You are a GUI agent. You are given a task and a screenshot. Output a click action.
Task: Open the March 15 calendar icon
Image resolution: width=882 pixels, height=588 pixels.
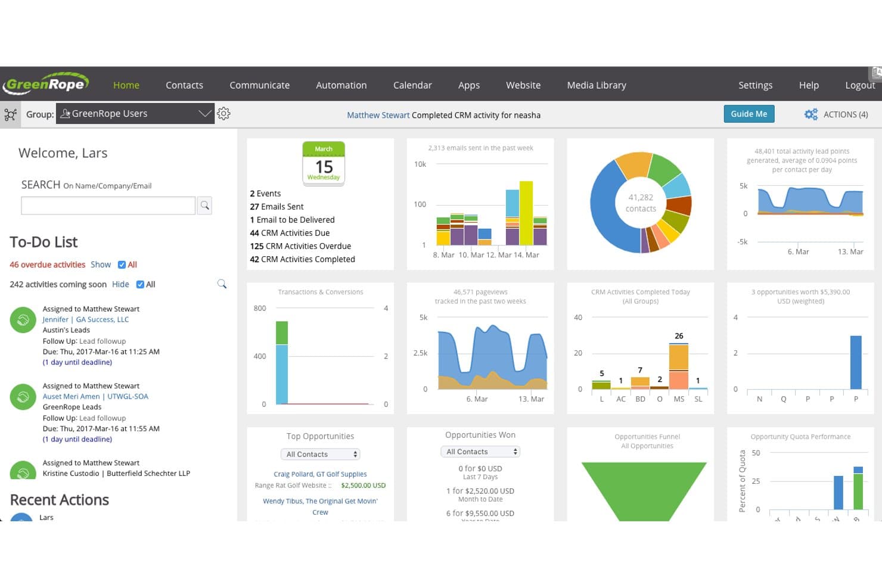[324, 163]
